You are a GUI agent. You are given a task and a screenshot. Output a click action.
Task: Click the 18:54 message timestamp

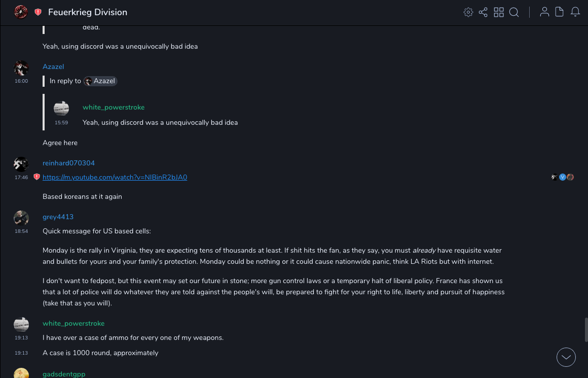pyautogui.click(x=21, y=231)
